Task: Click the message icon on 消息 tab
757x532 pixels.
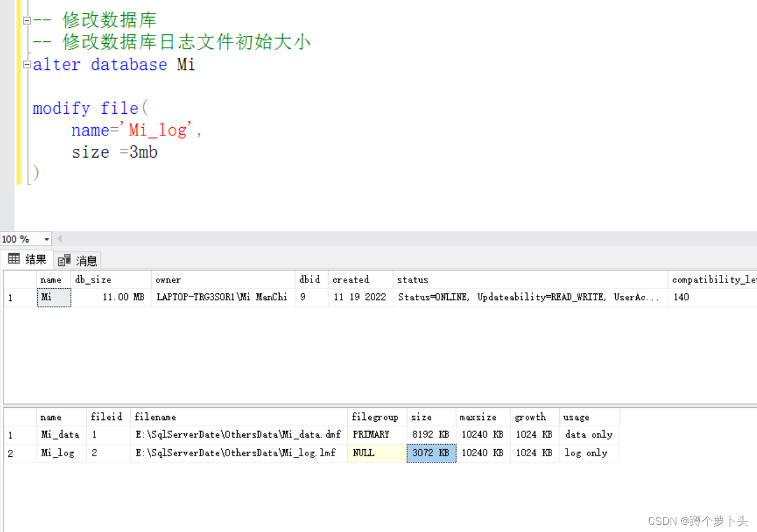Action: 65,260
